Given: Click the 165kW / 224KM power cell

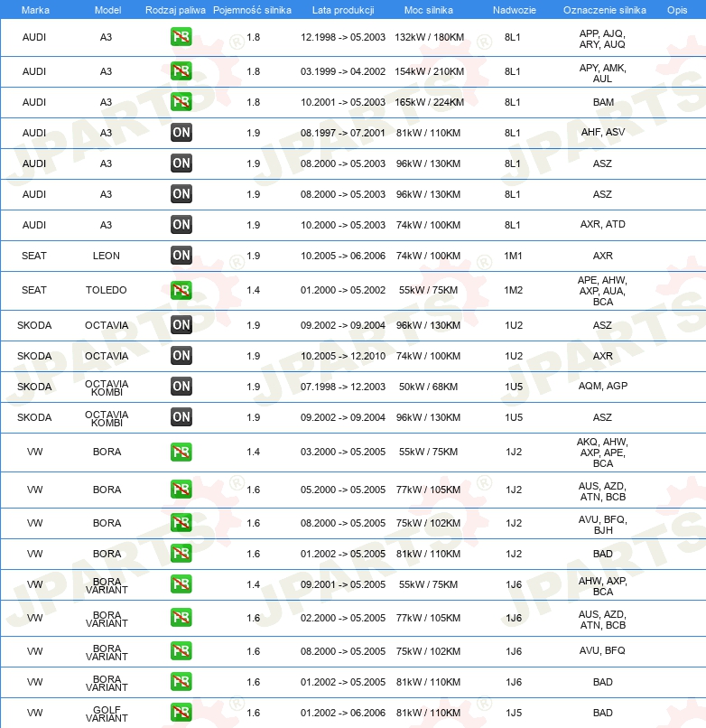Looking at the screenshot, I should point(429,102).
